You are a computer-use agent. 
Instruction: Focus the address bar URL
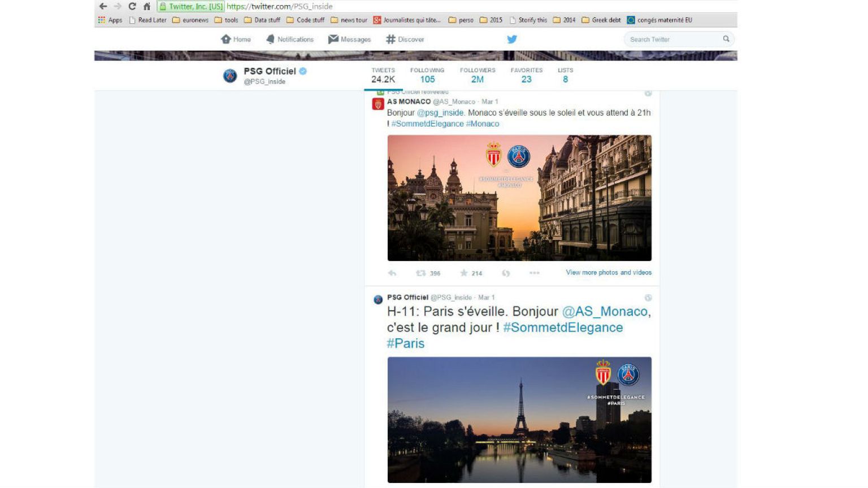click(279, 6)
